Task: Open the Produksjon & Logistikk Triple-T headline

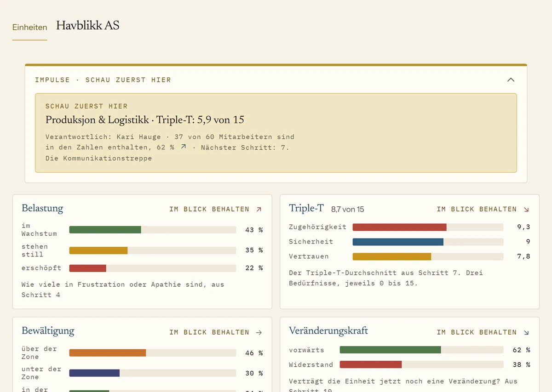Action: point(145,120)
